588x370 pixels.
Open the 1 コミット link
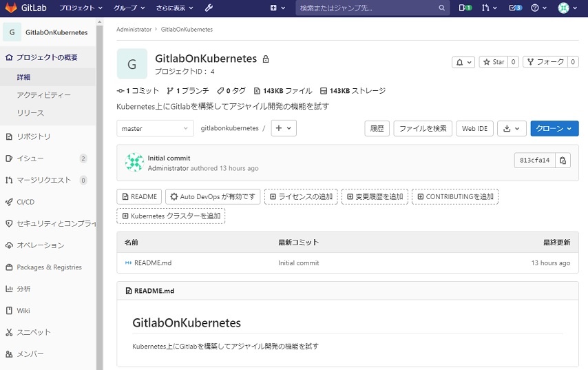(x=138, y=91)
